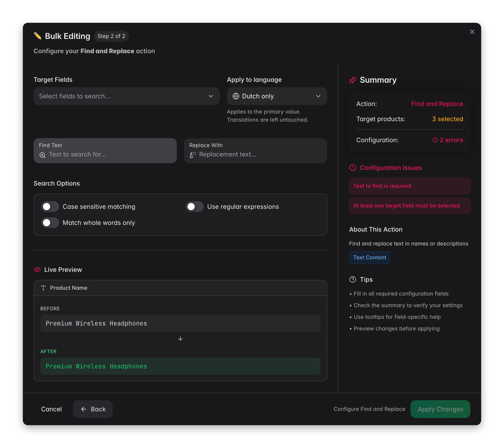504x448 pixels.
Task: Click the left arrow icon in Back button
Action: click(x=83, y=409)
